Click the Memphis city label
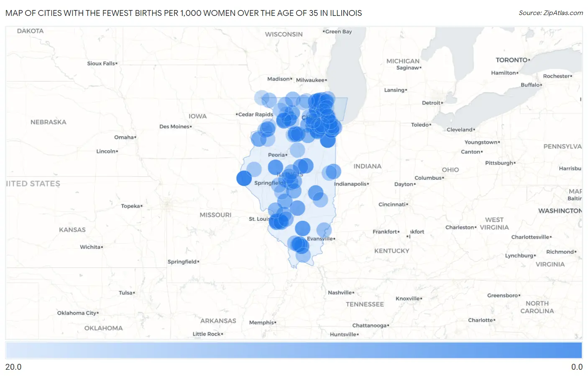588x376 pixels. tap(261, 322)
